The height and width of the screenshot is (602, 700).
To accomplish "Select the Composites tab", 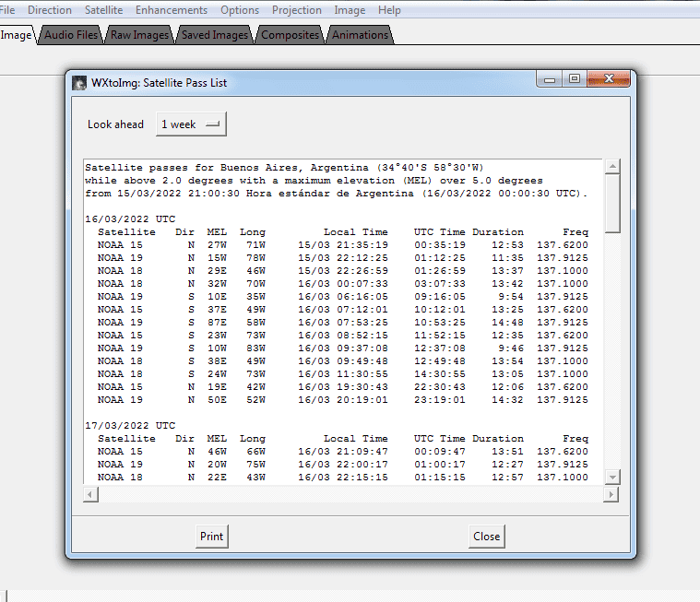I will point(291,35).
